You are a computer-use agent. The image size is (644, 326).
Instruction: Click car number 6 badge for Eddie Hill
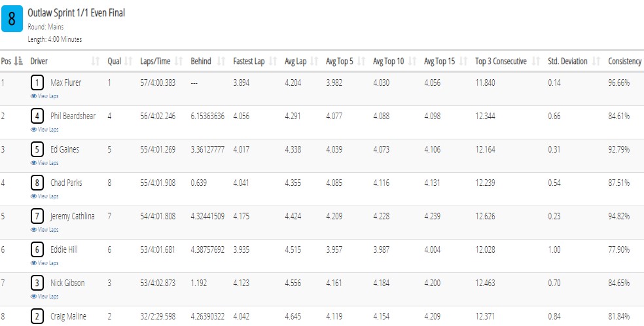37,249
